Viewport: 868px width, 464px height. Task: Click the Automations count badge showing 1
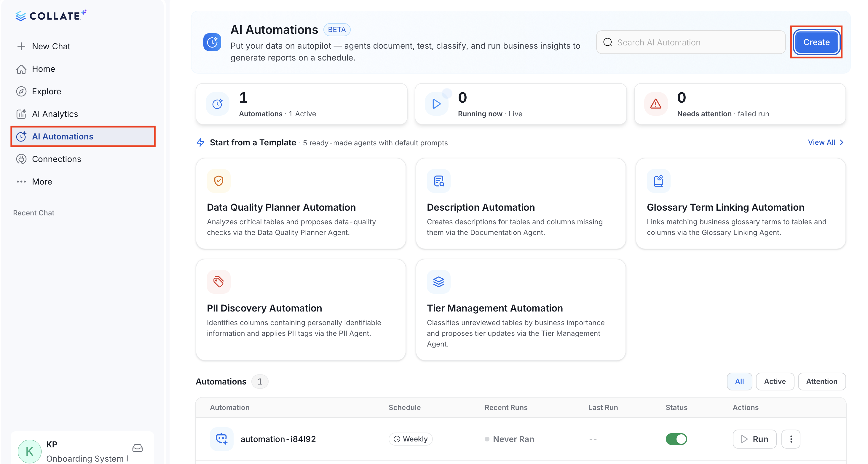point(259,382)
